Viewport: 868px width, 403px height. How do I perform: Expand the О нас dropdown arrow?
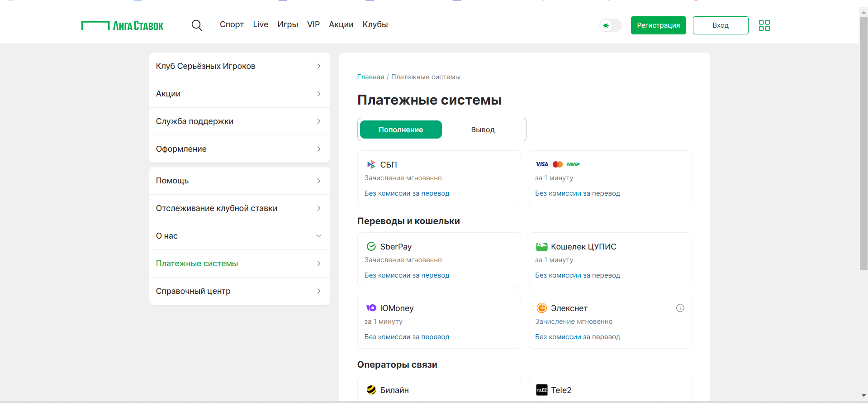[x=319, y=236]
